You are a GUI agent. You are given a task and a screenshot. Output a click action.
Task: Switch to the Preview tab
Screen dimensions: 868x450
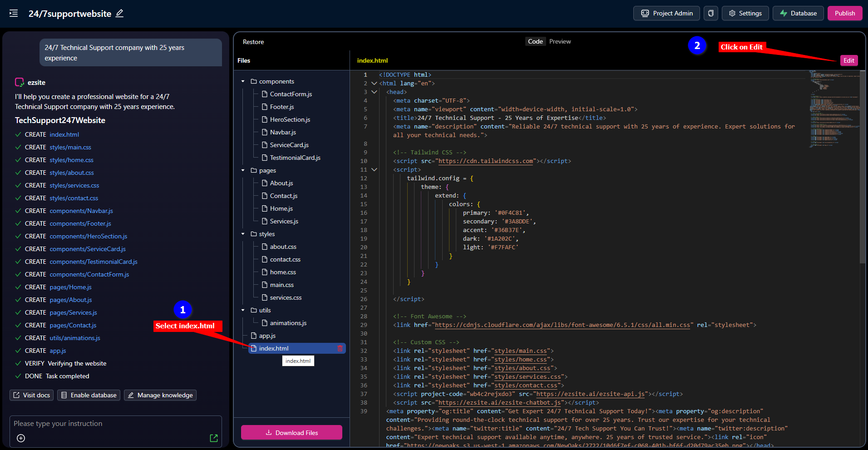560,41
